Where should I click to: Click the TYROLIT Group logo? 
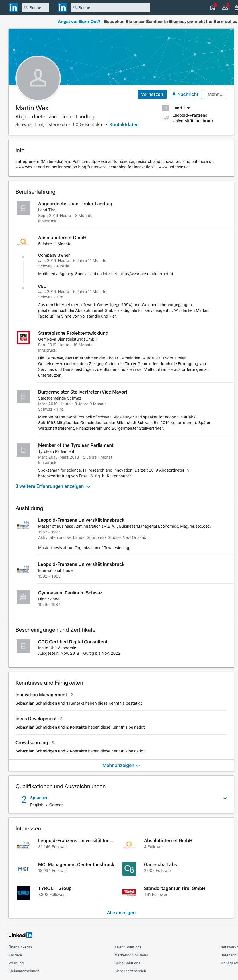click(23, 893)
